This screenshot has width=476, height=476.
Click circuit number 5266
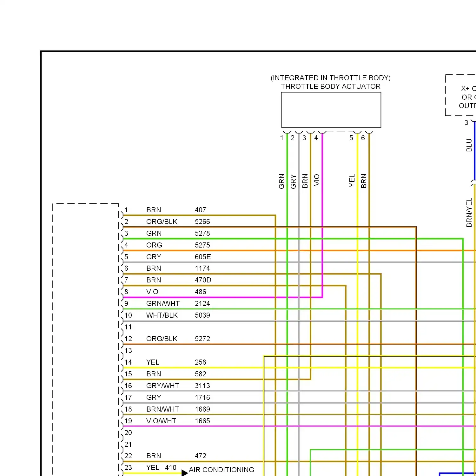pos(202,222)
